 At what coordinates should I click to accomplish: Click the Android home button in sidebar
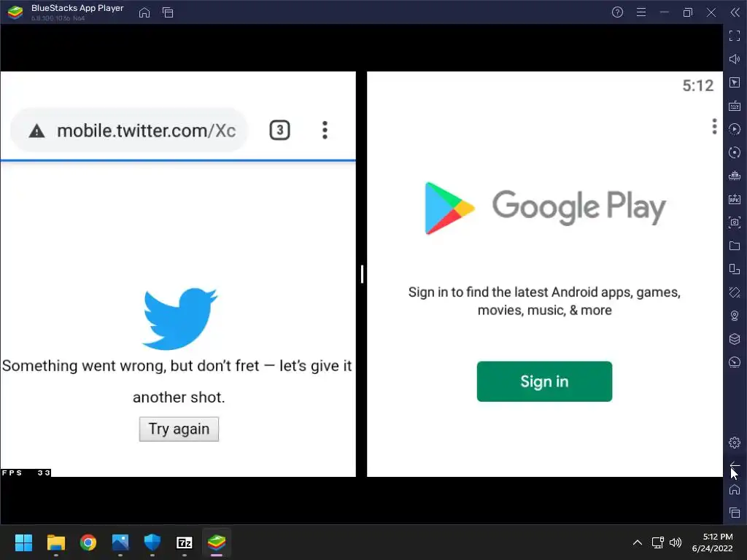[735, 489]
